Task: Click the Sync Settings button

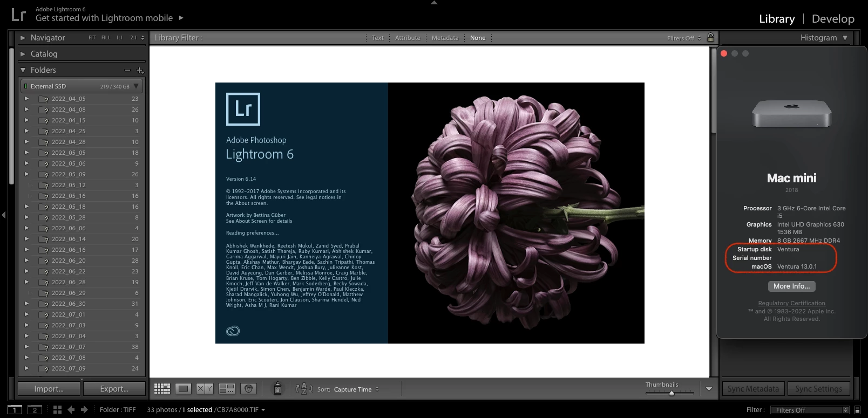Action: pyautogui.click(x=818, y=389)
